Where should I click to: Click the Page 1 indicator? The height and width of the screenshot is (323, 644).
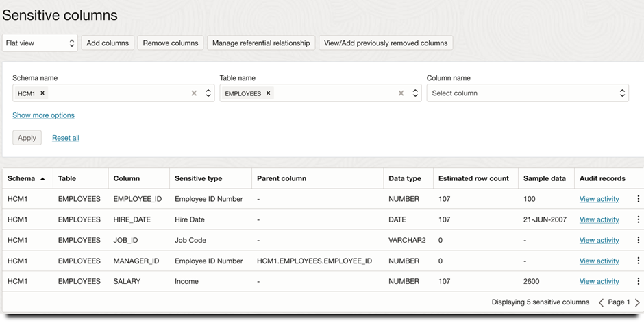point(619,302)
